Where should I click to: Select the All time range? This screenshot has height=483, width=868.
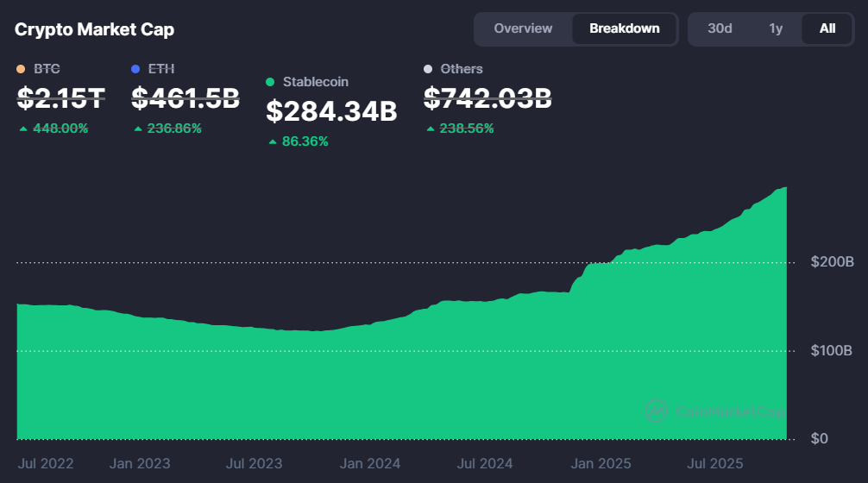[x=827, y=28]
